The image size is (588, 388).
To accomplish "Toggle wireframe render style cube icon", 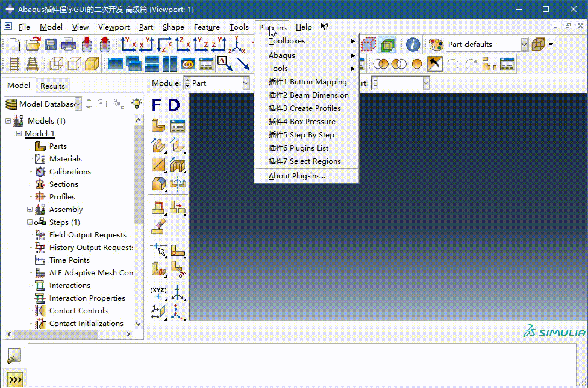I will (56, 63).
